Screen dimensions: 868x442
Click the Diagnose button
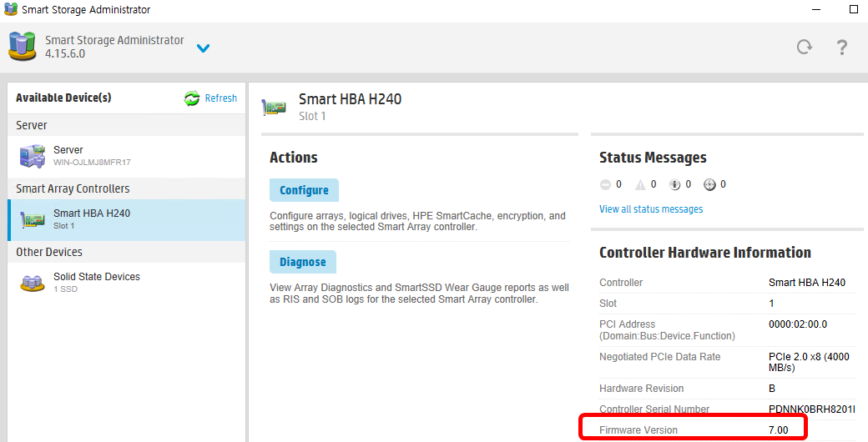tap(303, 262)
